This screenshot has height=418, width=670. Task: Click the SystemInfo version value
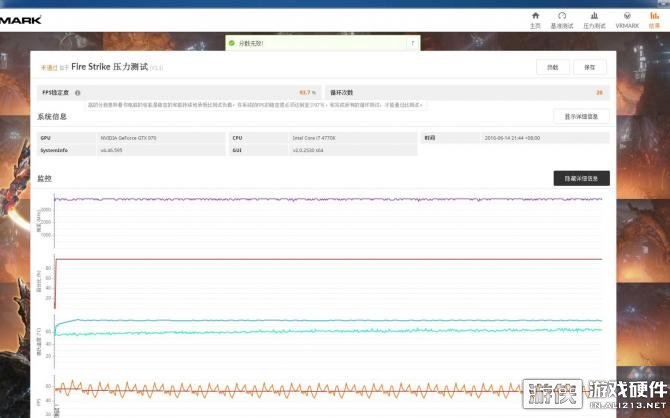[112, 150]
